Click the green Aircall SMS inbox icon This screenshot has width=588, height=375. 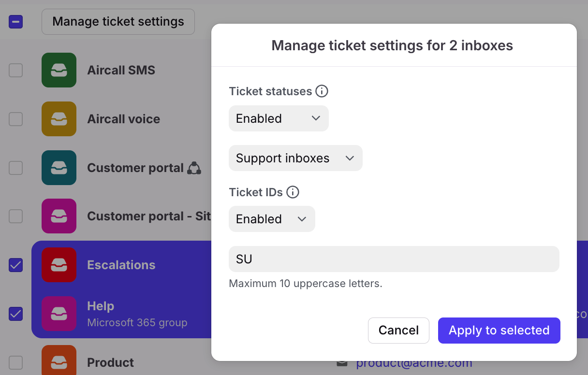pos(59,70)
